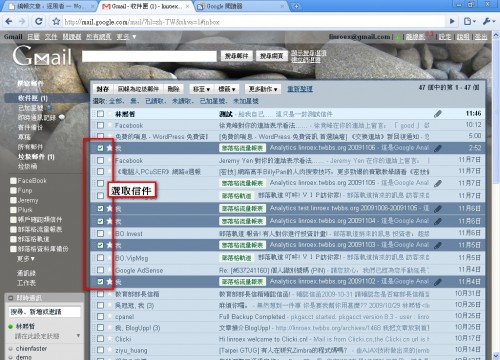This screenshot has height=360, width=500.
Task: Click the paperclip attachment icon on 11:46 mail
Action: (x=438, y=114)
